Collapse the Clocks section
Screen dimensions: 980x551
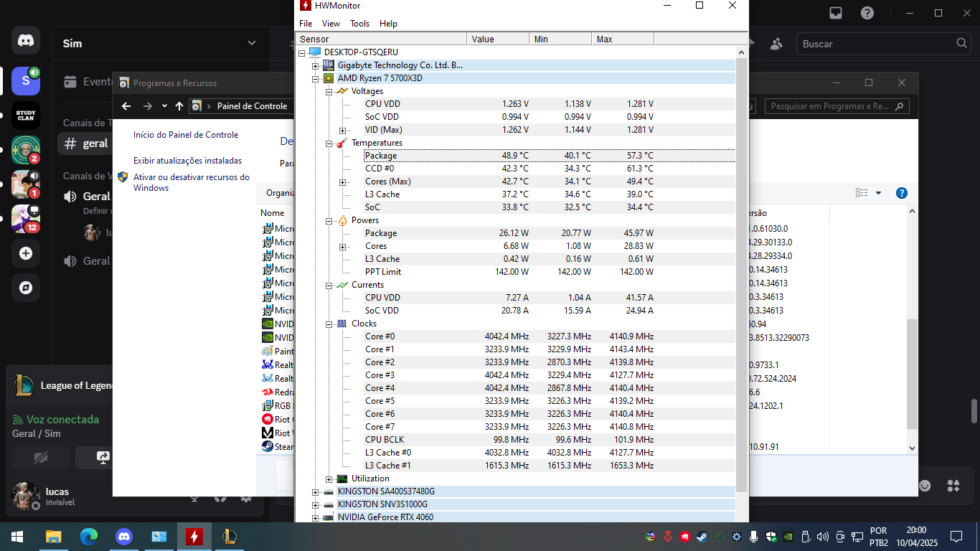pyautogui.click(x=329, y=324)
